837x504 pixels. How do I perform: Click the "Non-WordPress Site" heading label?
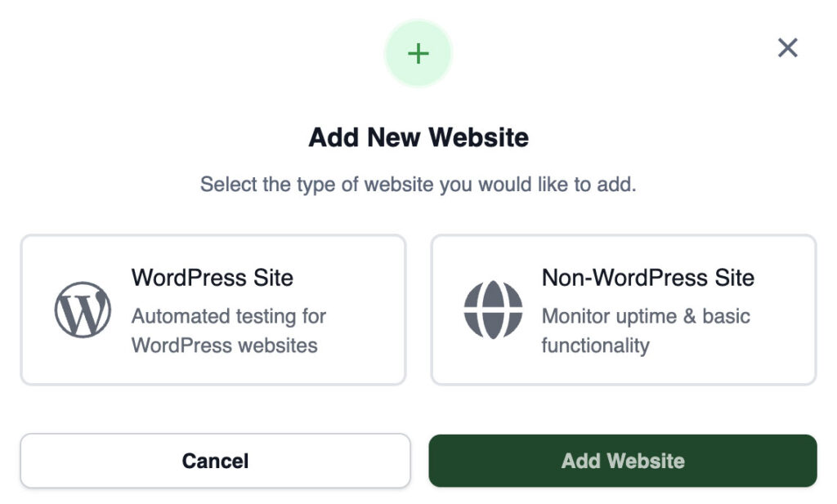[647, 278]
